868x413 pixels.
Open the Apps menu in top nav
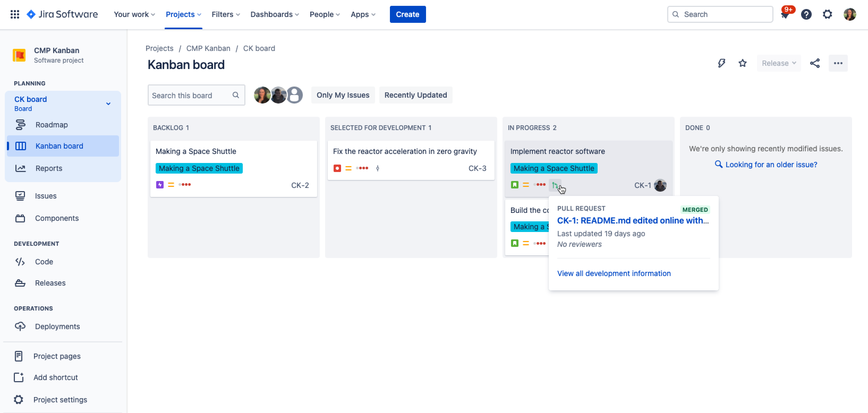362,14
